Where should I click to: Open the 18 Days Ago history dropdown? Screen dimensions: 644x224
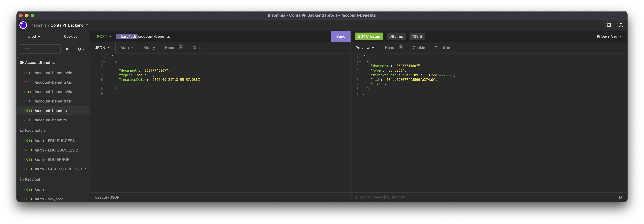click(x=609, y=37)
